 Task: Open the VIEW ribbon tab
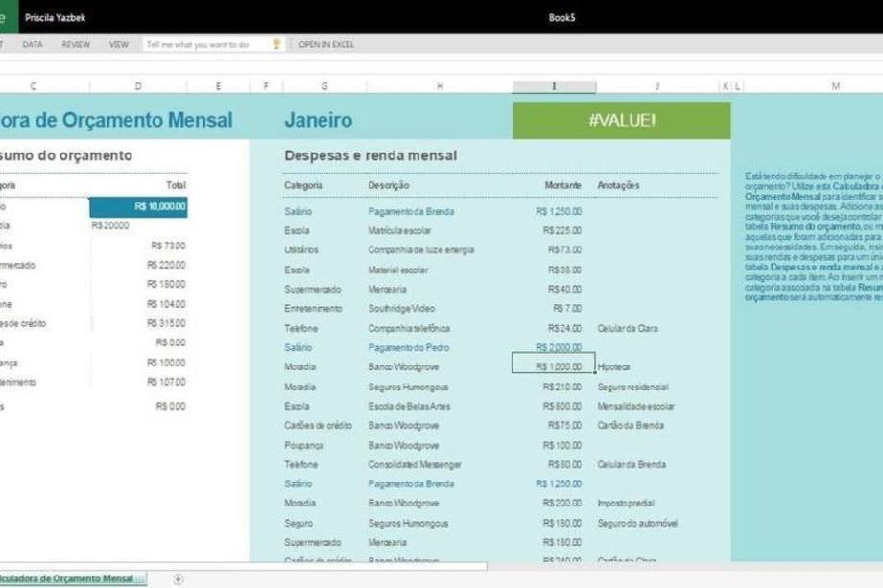(118, 44)
